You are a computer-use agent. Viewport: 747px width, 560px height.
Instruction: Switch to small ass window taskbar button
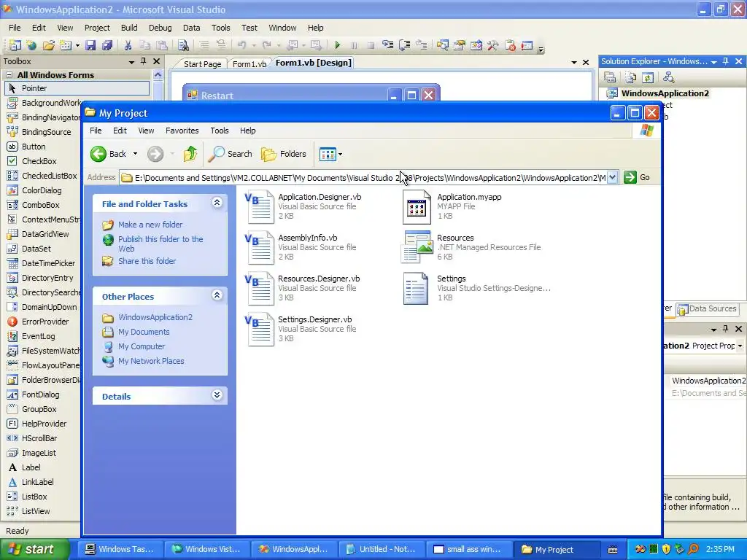[469, 549]
